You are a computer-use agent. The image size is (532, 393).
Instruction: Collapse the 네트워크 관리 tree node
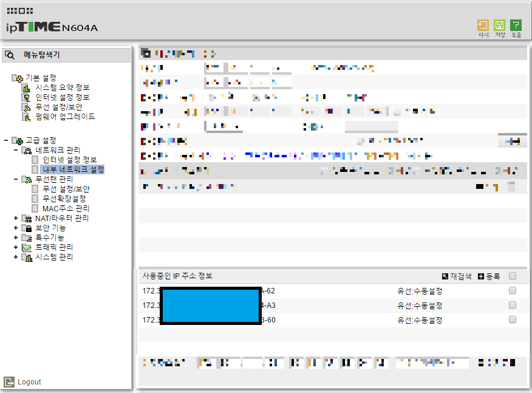16,150
